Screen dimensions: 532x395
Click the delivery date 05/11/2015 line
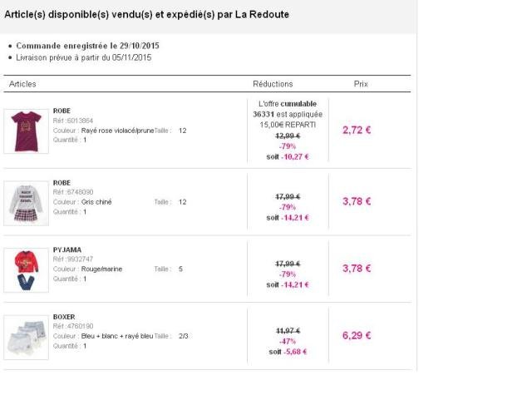point(84,57)
